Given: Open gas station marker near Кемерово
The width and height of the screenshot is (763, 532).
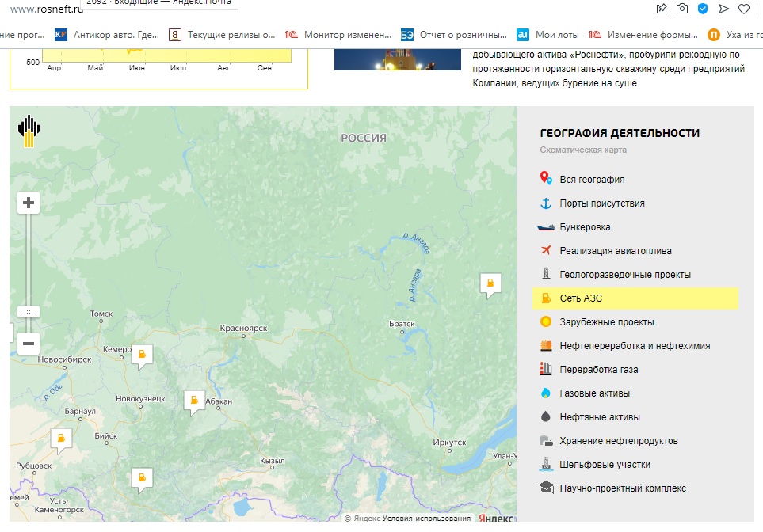Looking at the screenshot, I should tap(142, 357).
